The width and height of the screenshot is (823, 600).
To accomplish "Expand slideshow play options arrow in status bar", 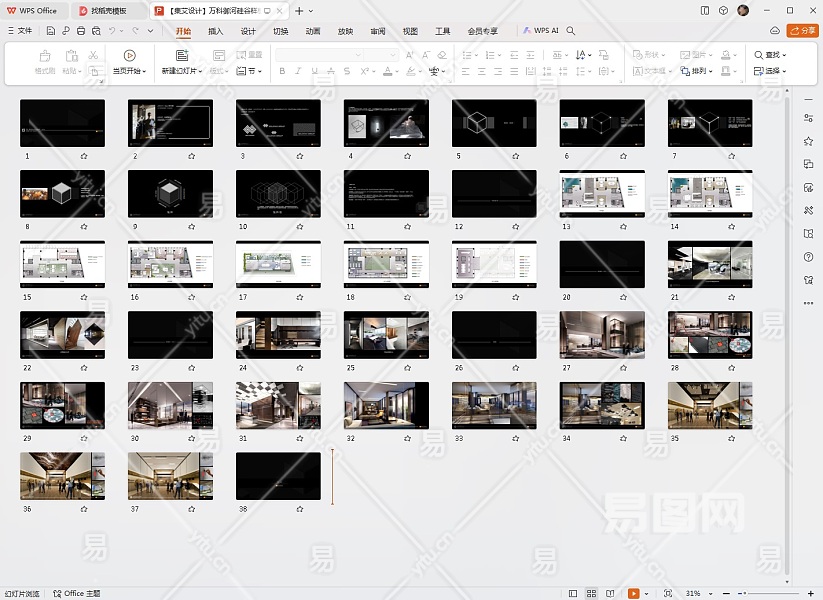I will click(x=647, y=593).
